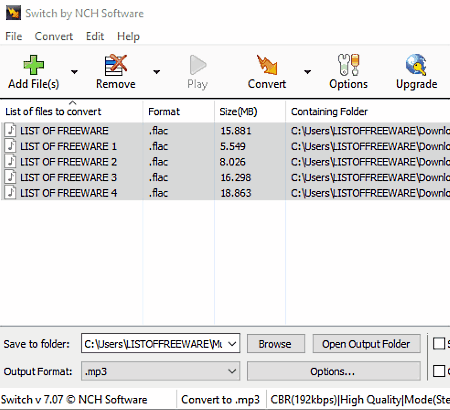Expand the Convert dropdown arrow
This screenshot has height=410, width=450.
point(307,72)
